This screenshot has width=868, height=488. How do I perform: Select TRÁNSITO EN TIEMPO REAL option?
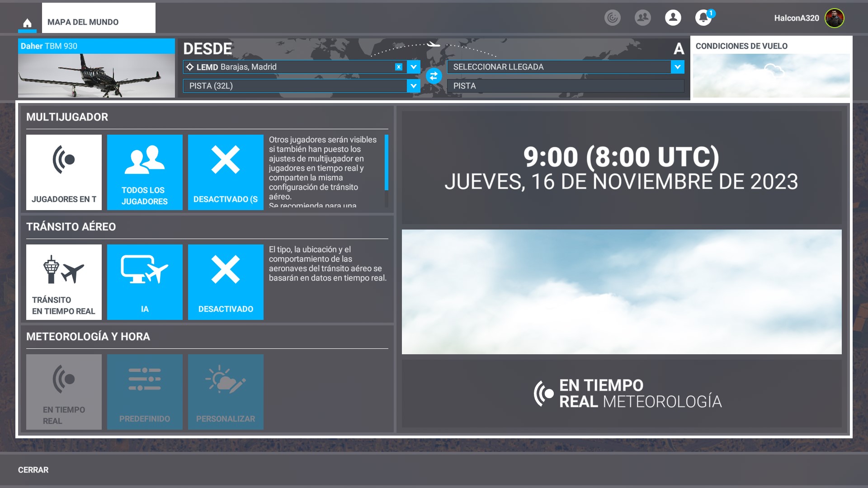tap(64, 282)
